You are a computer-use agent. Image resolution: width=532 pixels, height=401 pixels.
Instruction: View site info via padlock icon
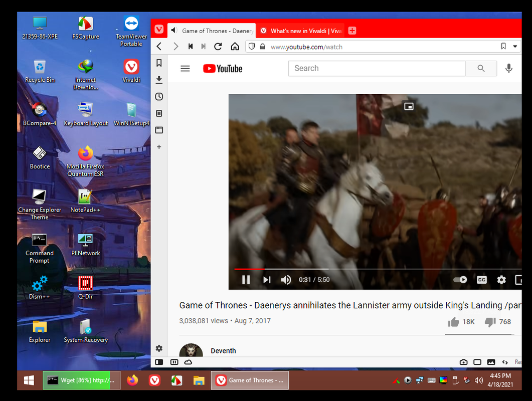(262, 47)
